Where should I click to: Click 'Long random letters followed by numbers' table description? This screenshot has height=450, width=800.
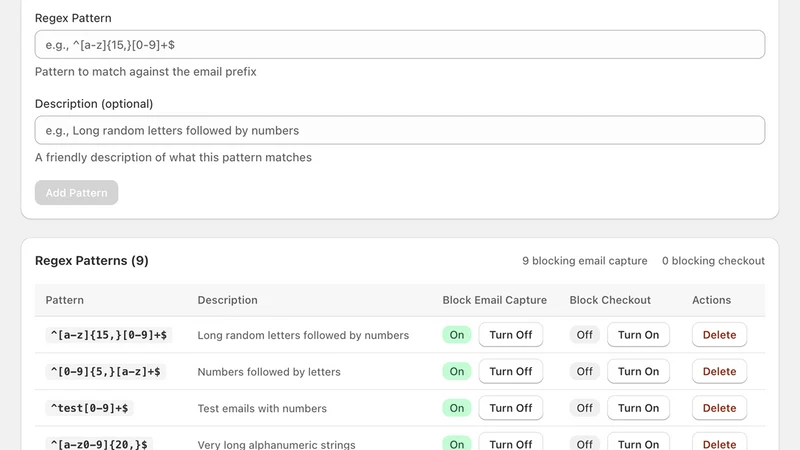click(303, 335)
